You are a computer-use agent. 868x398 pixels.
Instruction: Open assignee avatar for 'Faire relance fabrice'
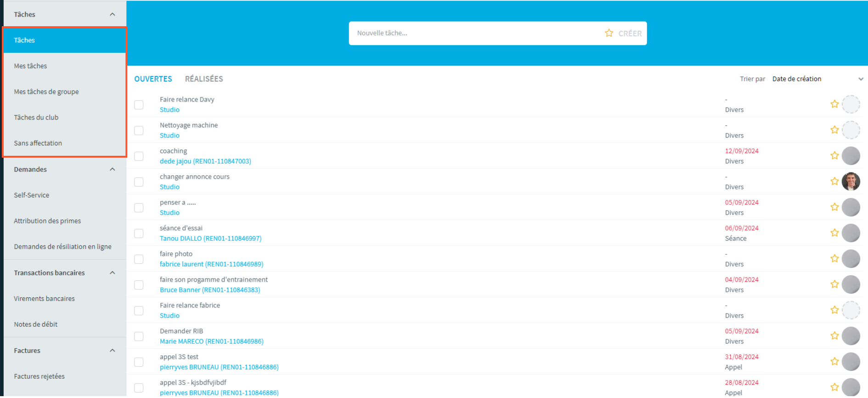(851, 310)
